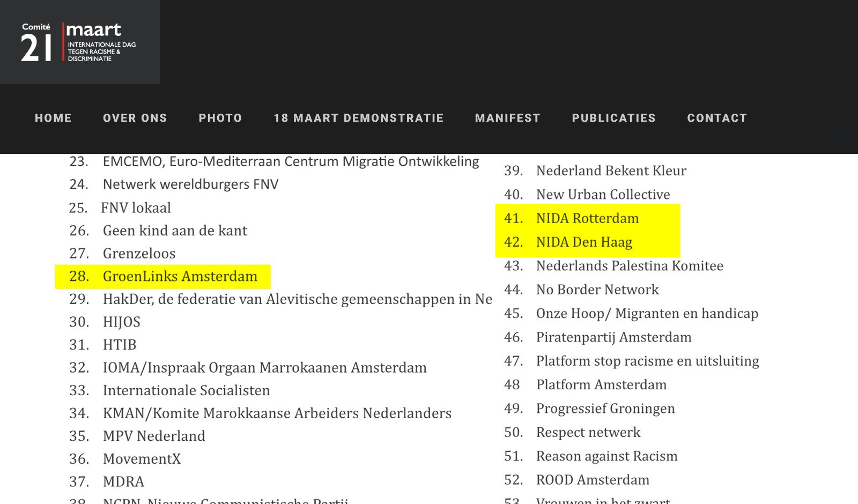Select entry HTIB
Screen dimensions: 858x504
pos(103,345)
